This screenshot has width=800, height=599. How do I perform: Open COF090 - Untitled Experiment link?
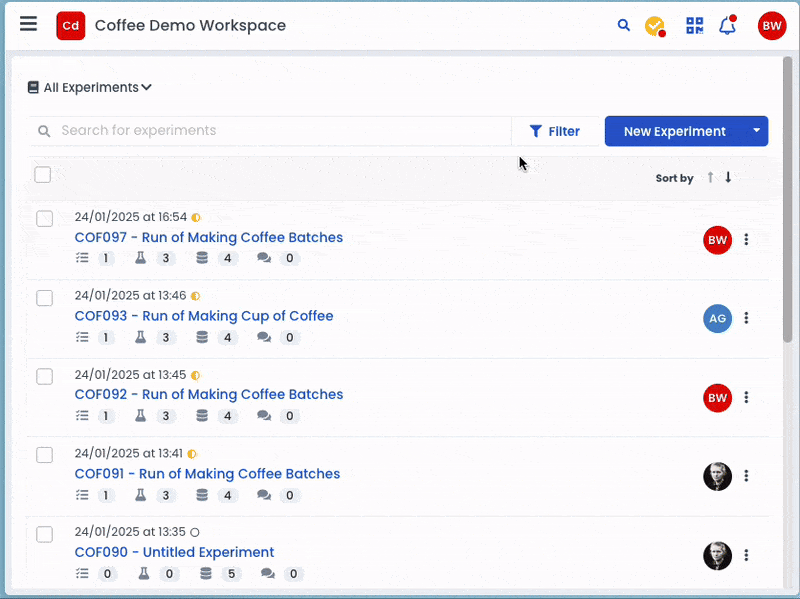[x=174, y=552]
